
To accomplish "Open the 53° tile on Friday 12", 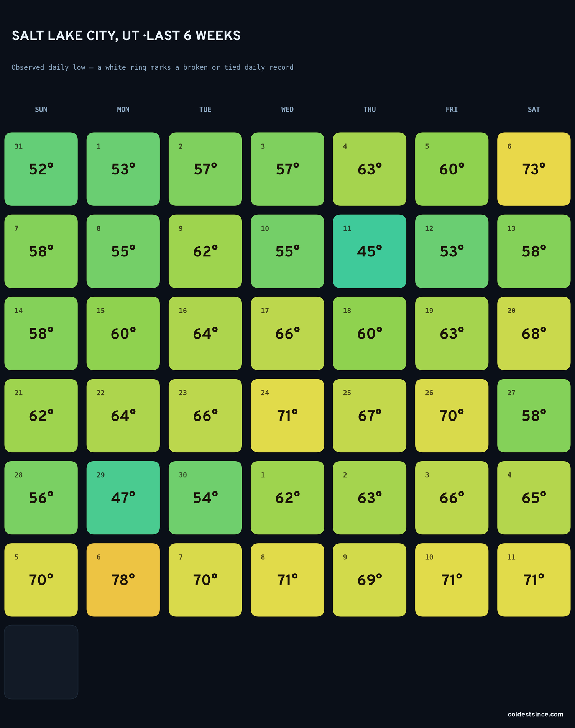I will pyautogui.click(x=452, y=251).
